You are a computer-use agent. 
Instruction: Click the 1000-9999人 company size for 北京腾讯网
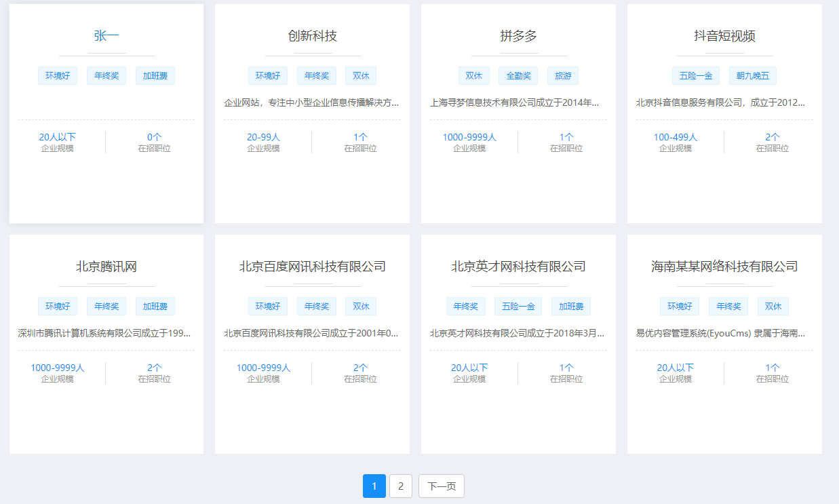[58, 368]
